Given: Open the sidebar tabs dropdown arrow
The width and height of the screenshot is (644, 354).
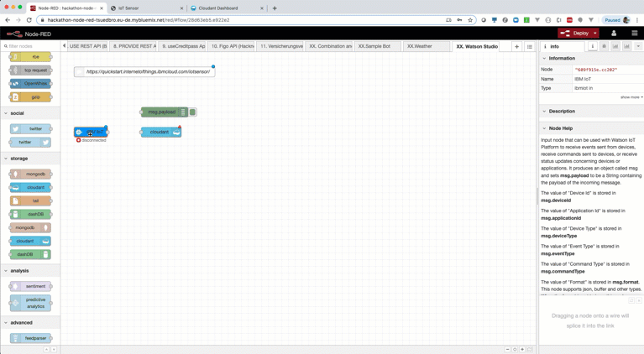Looking at the screenshot, I should (638, 47).
